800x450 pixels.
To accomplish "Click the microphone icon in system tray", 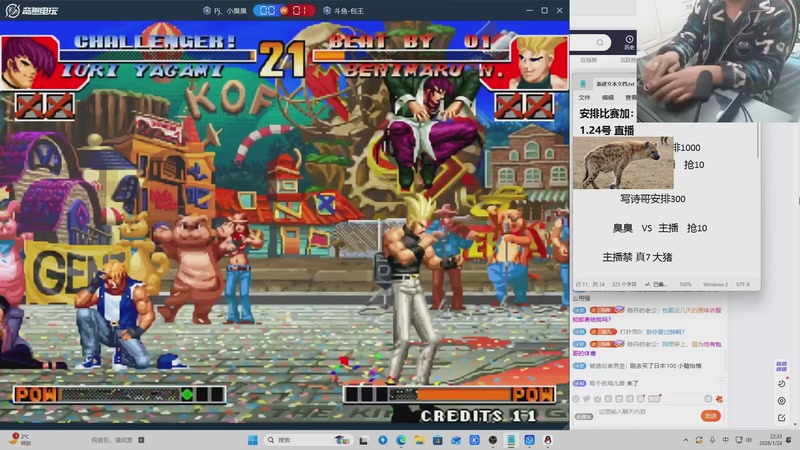I will (712, 440).
